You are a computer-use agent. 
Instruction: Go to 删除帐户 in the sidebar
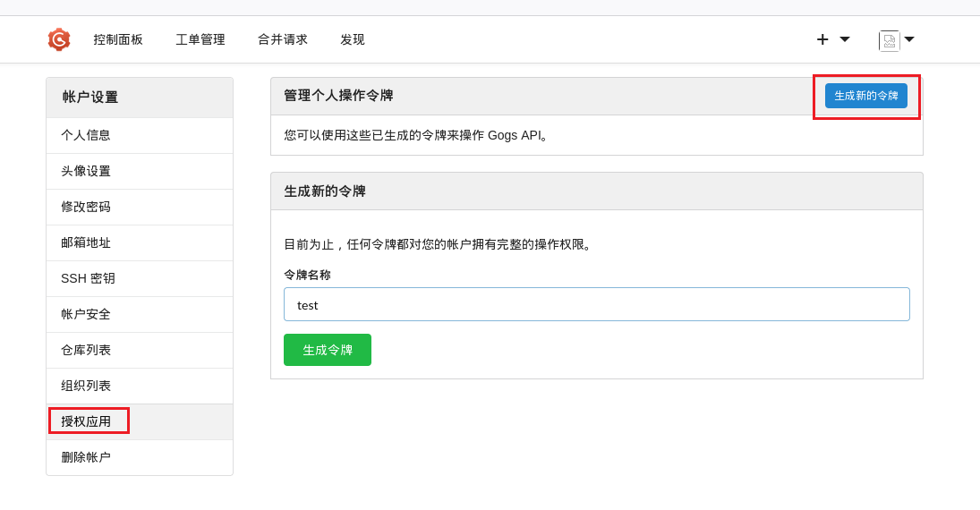[86, 457]
